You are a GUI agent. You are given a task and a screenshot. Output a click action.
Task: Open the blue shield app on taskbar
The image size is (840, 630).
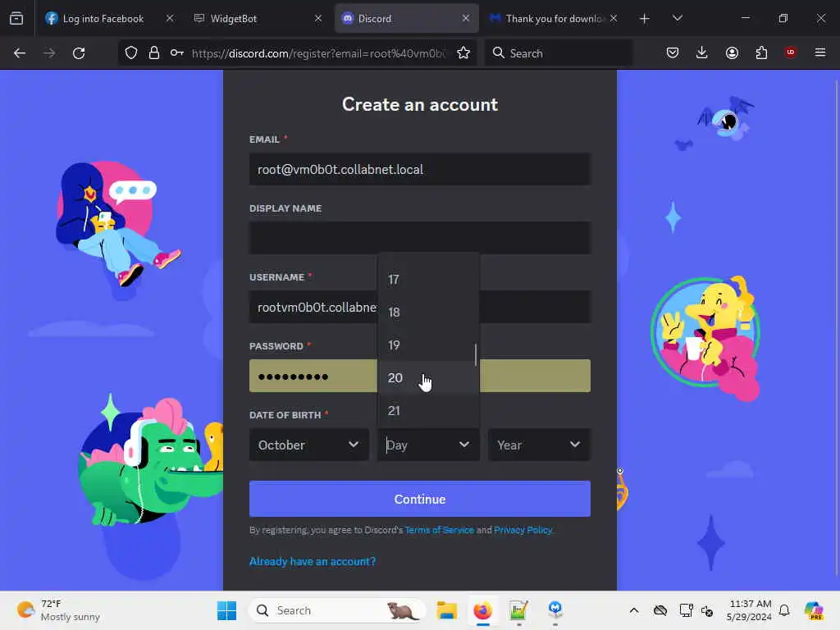555,609
